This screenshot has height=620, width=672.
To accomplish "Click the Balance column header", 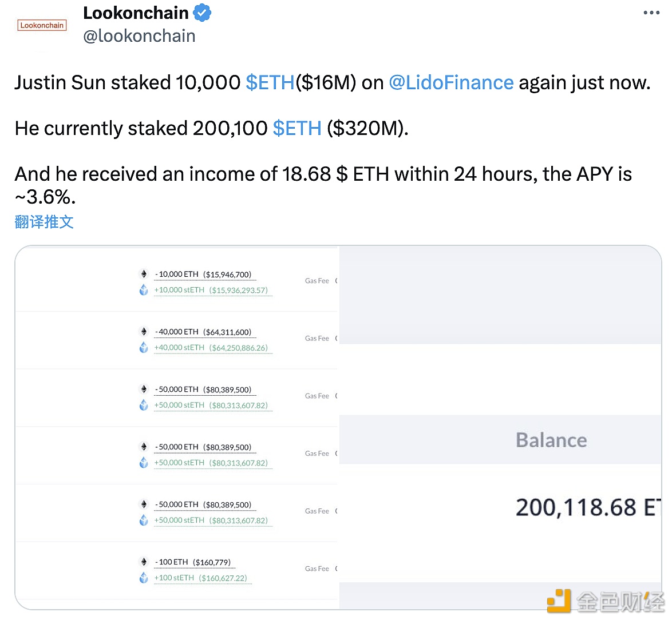I will pos(551,440).
